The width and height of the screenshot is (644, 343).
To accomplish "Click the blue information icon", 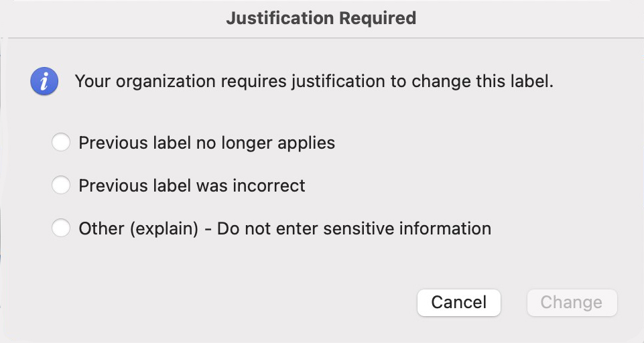I will tap(44, 82).
